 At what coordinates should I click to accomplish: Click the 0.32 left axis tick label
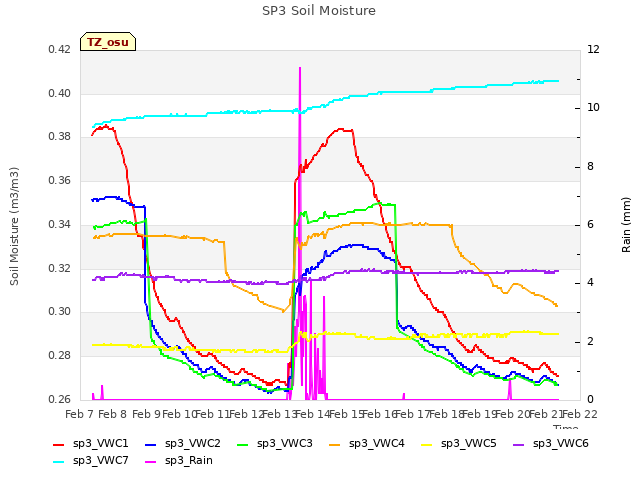pos(60,268)
